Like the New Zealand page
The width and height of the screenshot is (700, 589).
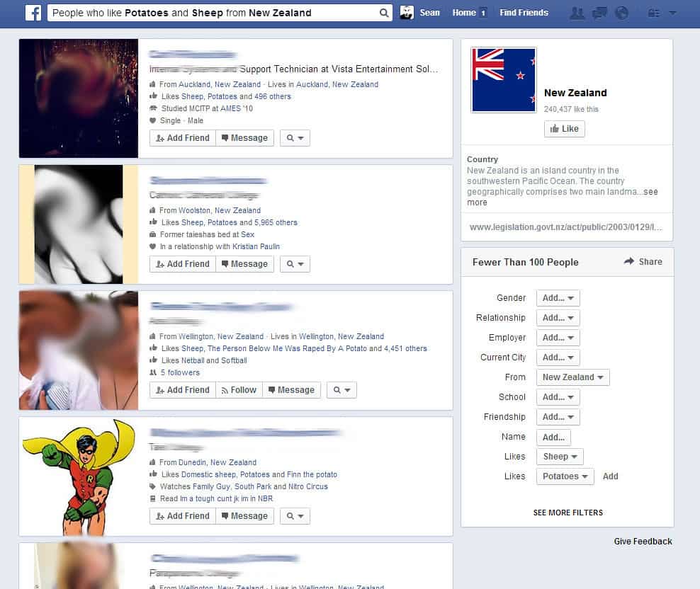[x=564, y=129]
